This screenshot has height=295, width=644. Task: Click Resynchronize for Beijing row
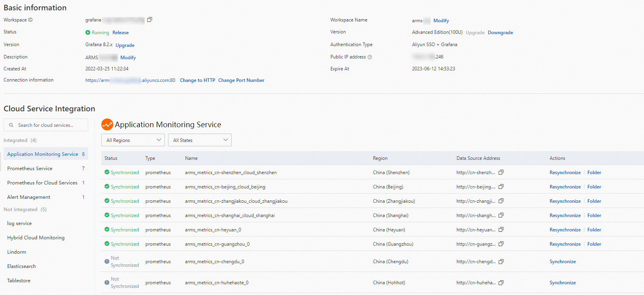pos(565,187)
